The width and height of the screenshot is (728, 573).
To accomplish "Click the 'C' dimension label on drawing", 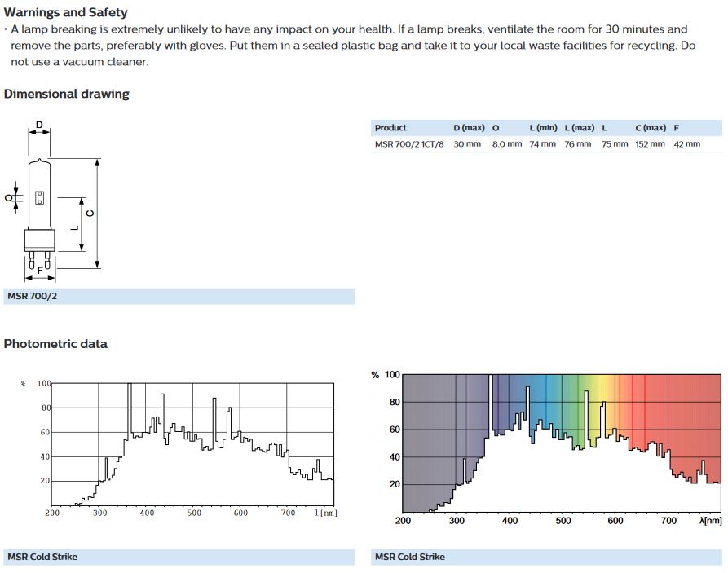I will click(x=90, y=213).
